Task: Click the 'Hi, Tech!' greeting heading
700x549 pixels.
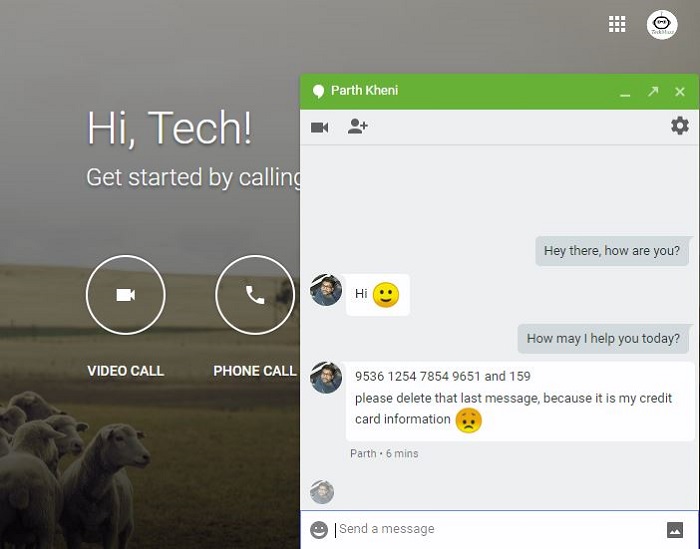Action: pos(170,129)
